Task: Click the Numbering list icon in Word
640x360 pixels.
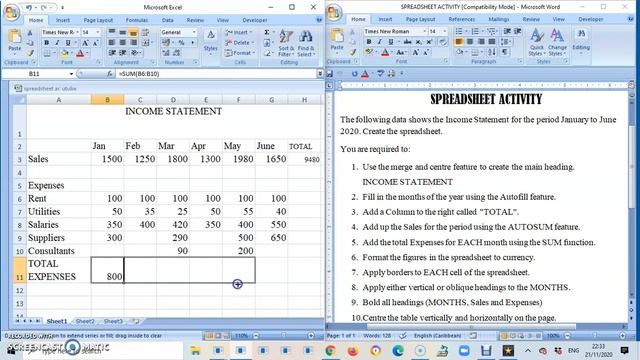Action: (x=475, y=31)
